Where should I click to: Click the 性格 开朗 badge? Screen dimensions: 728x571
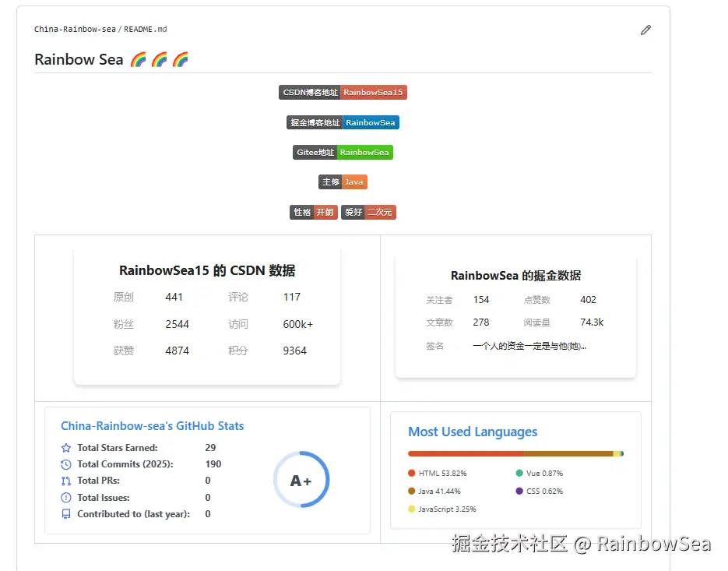point(314,213)
